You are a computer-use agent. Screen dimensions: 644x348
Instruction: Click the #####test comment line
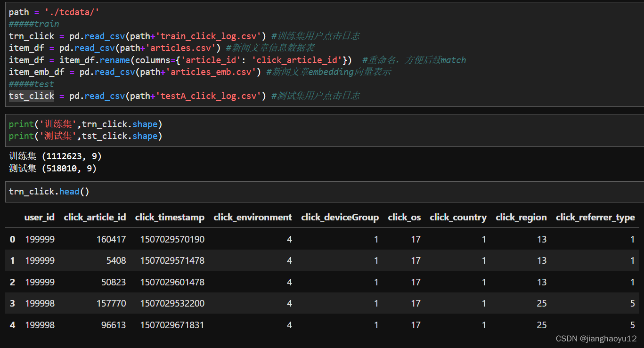[x=32, y=84]
